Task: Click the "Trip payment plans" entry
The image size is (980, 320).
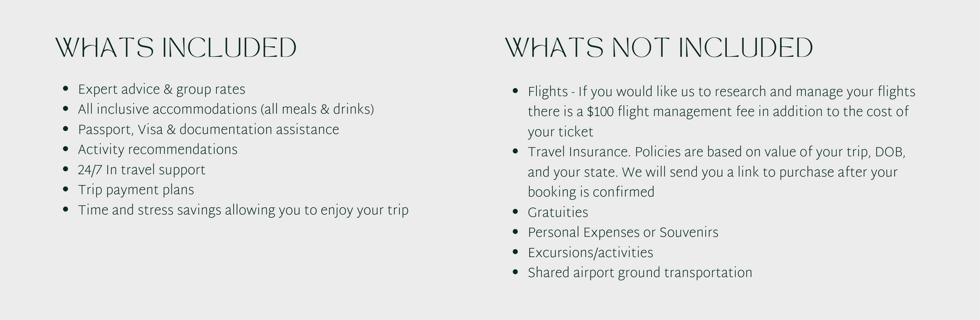Action: (x=136, y=190)
